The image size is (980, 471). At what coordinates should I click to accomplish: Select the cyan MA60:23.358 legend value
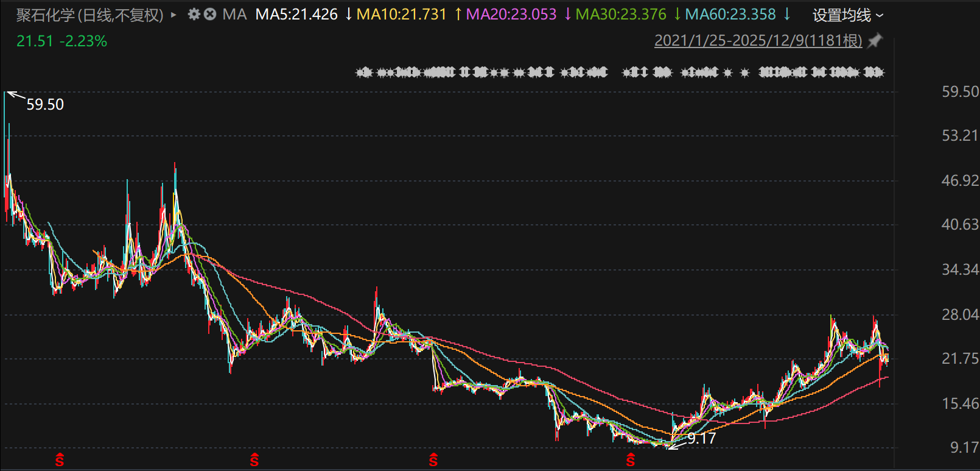pos(730,14)
